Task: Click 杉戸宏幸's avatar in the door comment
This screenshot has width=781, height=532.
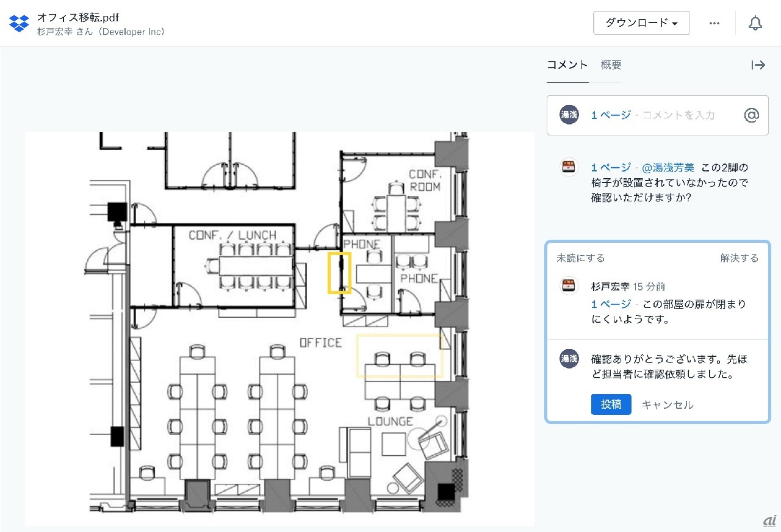Action: (569, 286)
